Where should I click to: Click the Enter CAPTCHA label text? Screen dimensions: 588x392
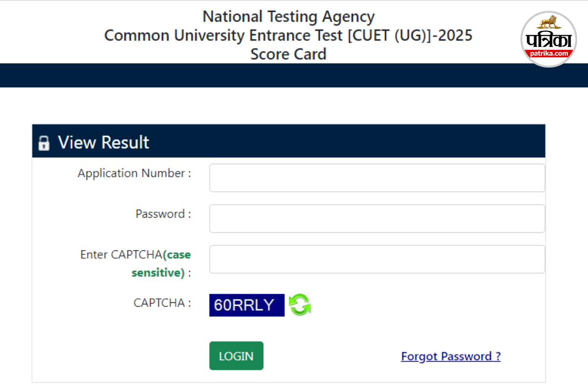[121, 255]
